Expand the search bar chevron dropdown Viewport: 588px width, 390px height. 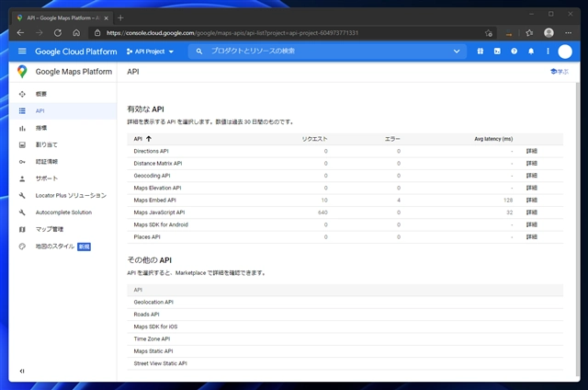457,51
